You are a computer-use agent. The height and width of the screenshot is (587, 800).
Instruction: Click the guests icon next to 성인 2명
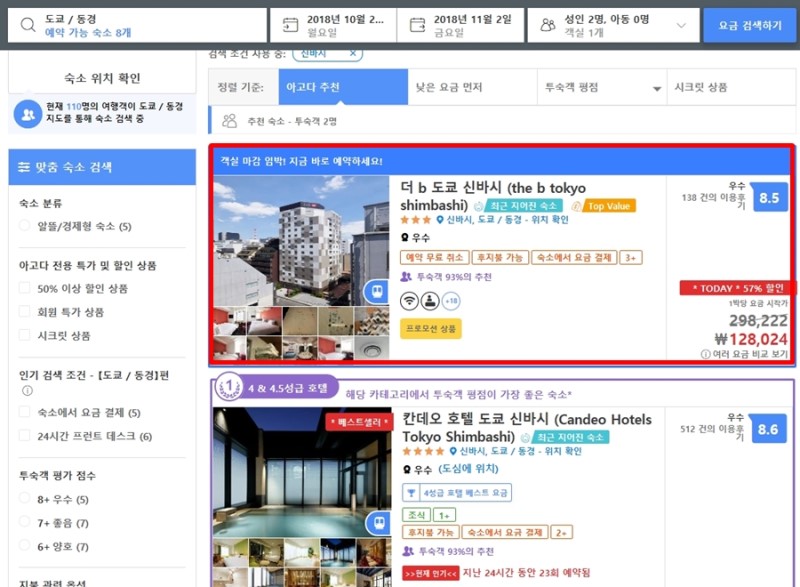pos(548,25)
